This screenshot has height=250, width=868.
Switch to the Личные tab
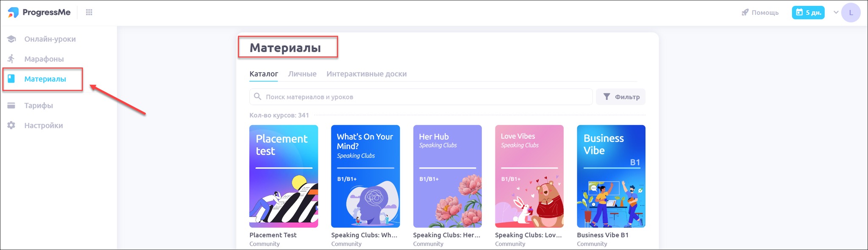(x=302, y=74)
